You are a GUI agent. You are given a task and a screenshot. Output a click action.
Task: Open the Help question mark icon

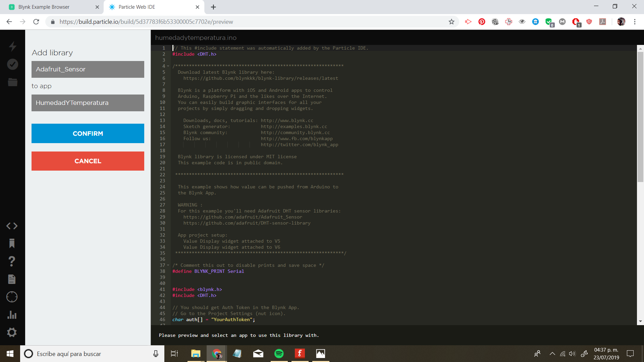coord(12,261)
